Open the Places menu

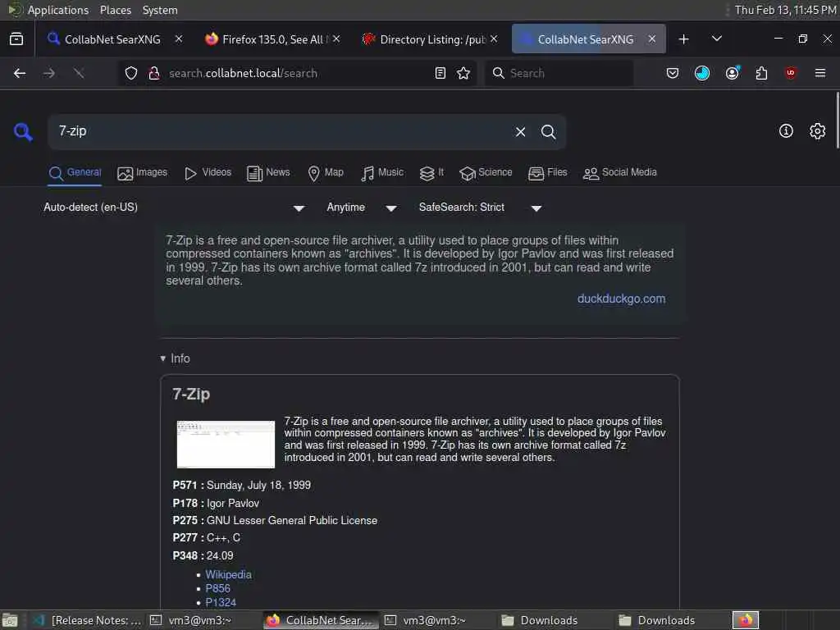(x=115, y=10)
